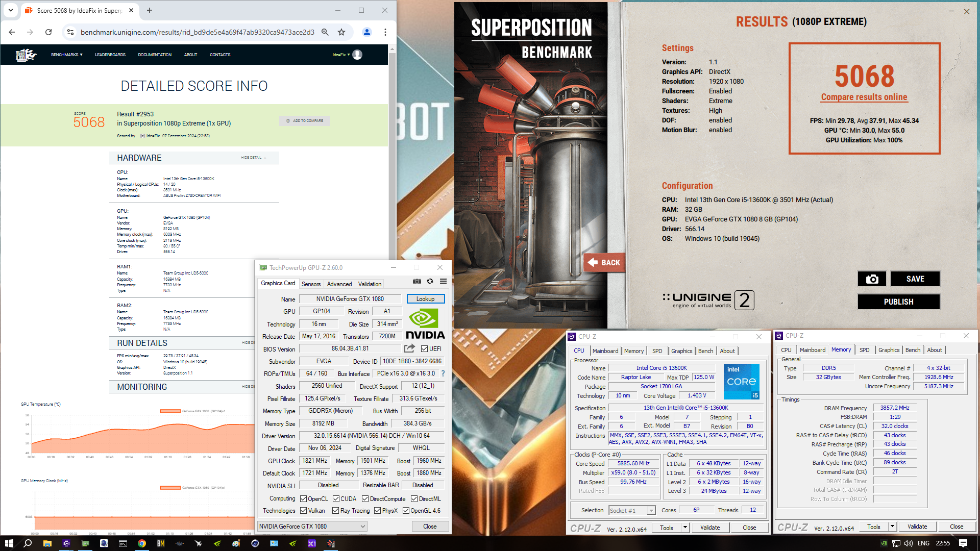
Task: Click the Chrome icon in the taskbar
Action: (142, 543)
